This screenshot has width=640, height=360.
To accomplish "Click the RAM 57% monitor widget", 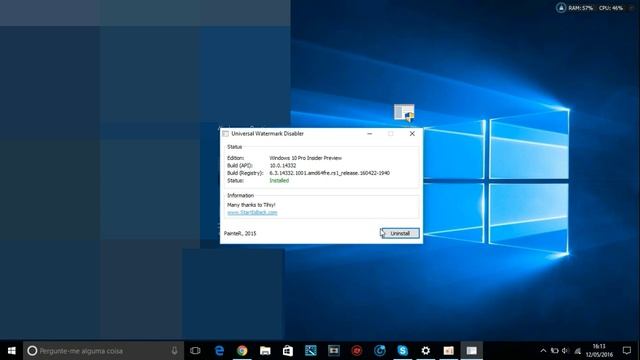I will (580, 8).
